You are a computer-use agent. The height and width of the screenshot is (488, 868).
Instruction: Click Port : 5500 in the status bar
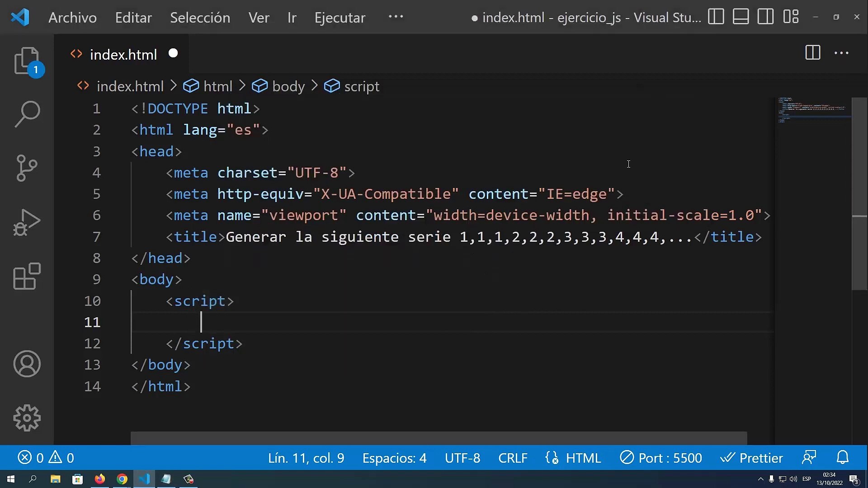click(x=661, y=458)
